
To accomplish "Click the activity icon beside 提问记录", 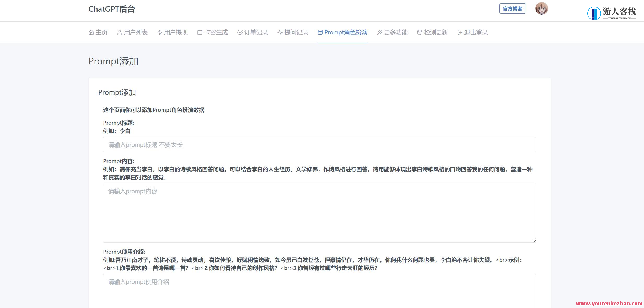I will [279, 32].
